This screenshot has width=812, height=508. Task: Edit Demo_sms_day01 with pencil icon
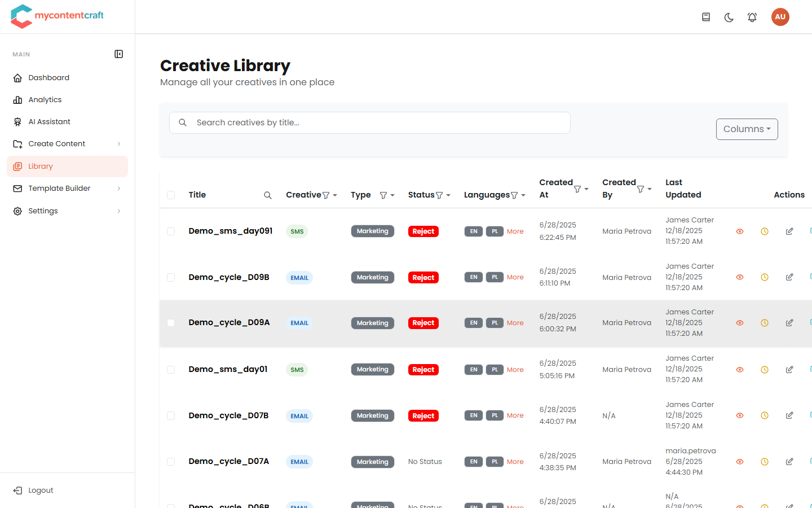[x=789, y=370]
